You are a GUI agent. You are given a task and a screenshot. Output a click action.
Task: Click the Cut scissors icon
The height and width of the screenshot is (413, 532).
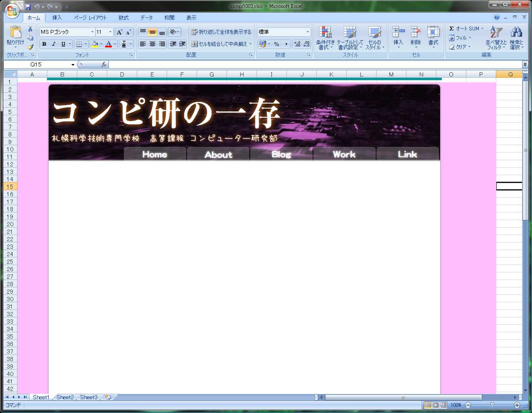30,29
